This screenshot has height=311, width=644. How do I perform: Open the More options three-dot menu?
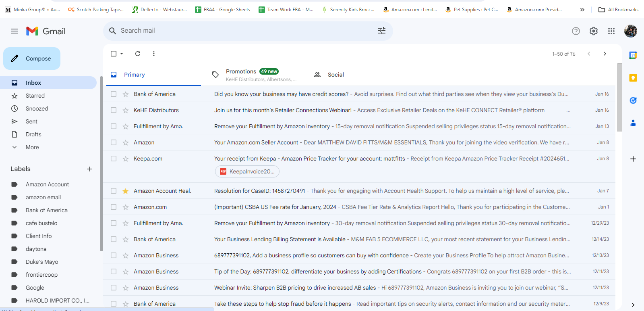click(154, 54)
